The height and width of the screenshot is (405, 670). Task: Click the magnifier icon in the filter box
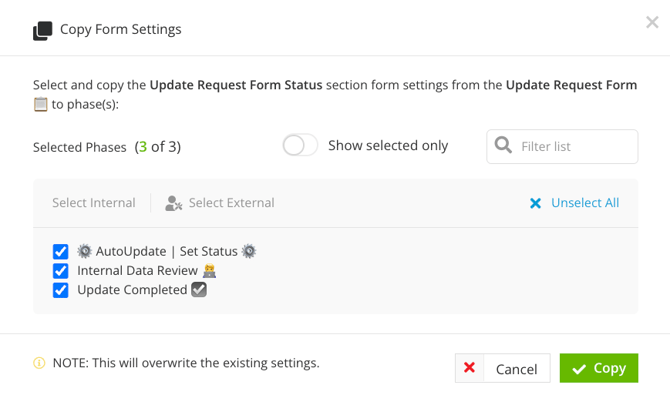(503, 145)
